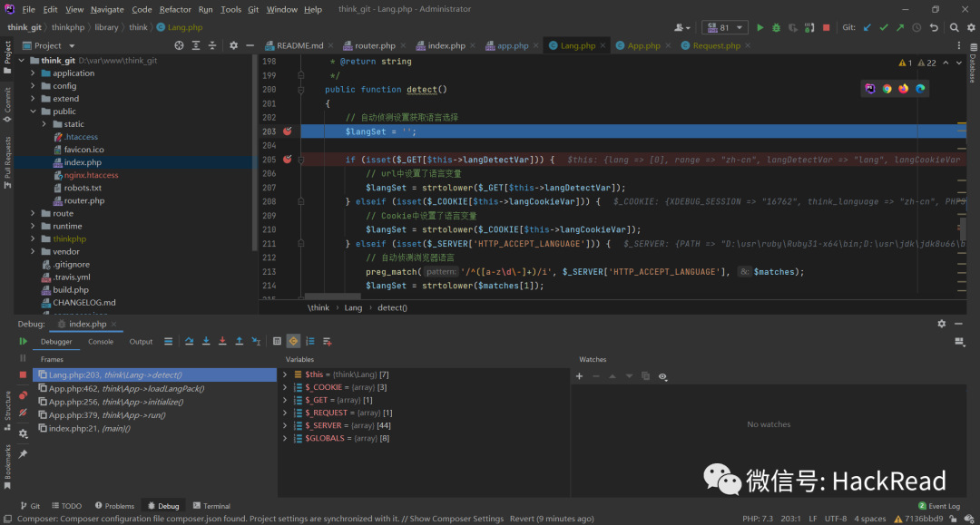This screenshot has width=980, height=525.
Task: Click Collapse All icon in Project panel
Action: click(211, 45)
